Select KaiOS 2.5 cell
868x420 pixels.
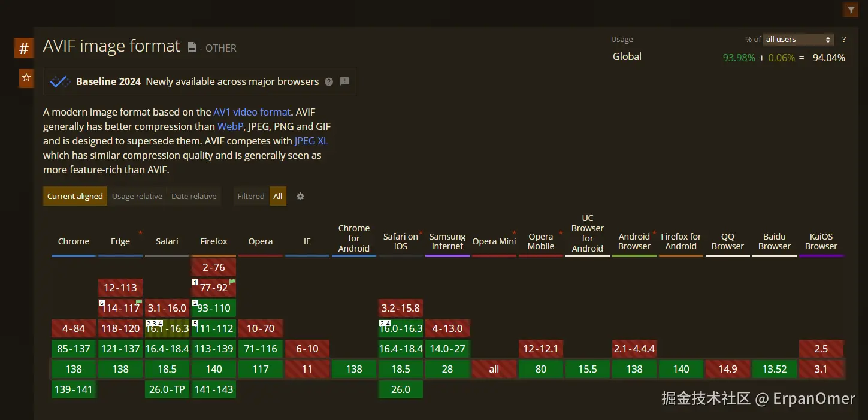[821, 349]
